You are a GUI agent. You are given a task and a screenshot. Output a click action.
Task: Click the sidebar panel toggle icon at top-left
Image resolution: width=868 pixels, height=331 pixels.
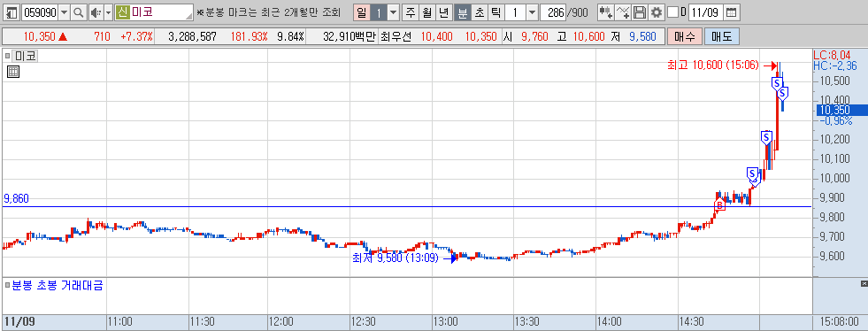(x=12, y=12)
